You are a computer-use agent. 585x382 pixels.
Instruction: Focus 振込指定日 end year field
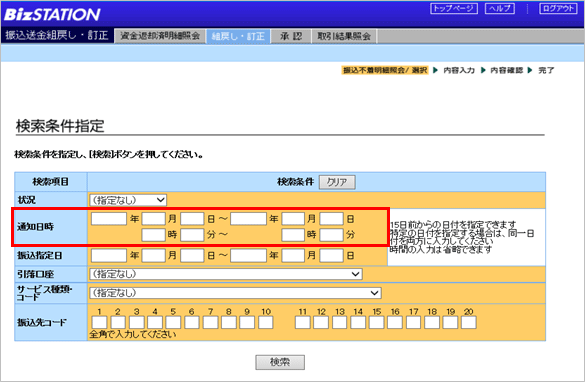tap(248, 256)
